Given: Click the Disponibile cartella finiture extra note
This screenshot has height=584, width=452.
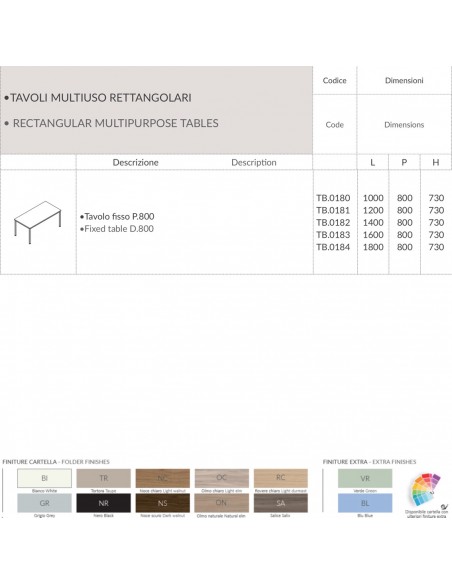Looking at the screenshot, I should pyautogui.click(x=426, y=514).
